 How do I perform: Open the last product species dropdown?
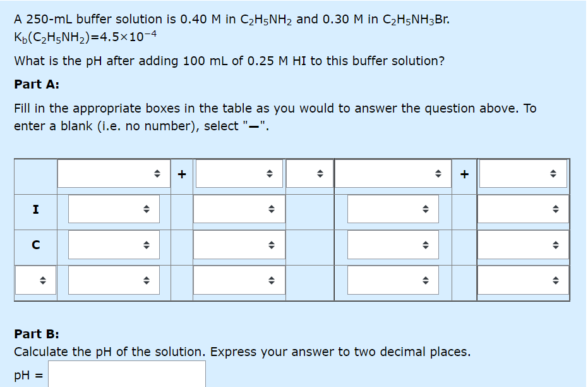click(522, 174)
